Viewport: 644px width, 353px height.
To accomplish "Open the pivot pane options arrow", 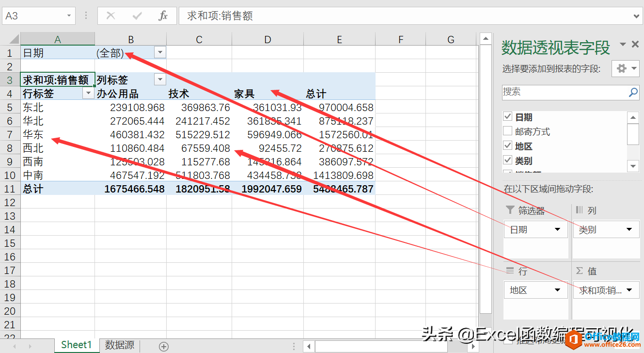I will click(623, 45).
